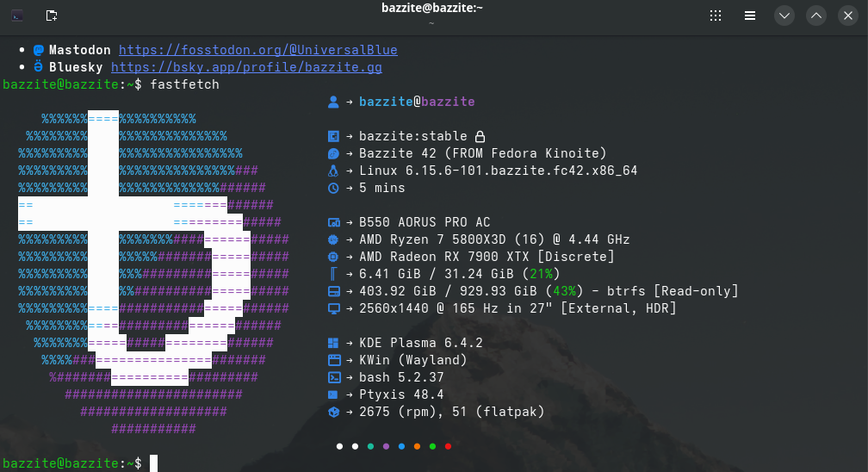This screenshot has height=472, width=868.
Task: Open the Mastodon fosstodon.org link
Action: 258,50
